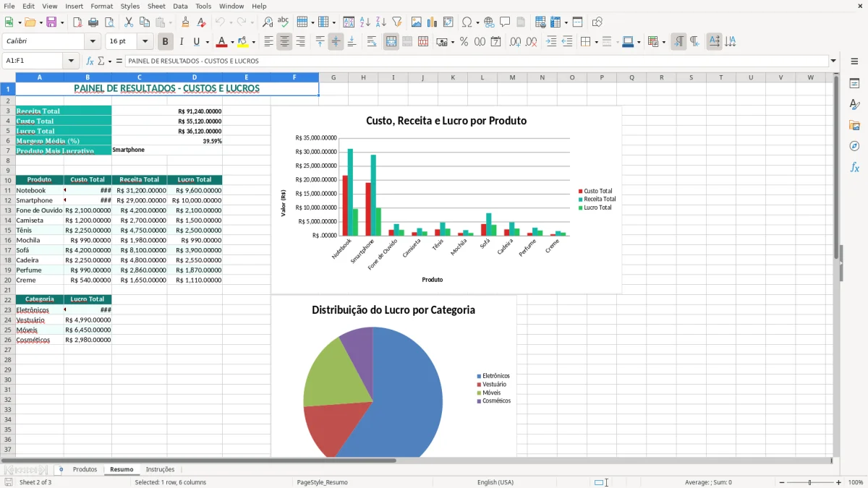Open the sidebar Gallery icon
The height and width of the screenshot is (488, 868).
click(854, 125)
